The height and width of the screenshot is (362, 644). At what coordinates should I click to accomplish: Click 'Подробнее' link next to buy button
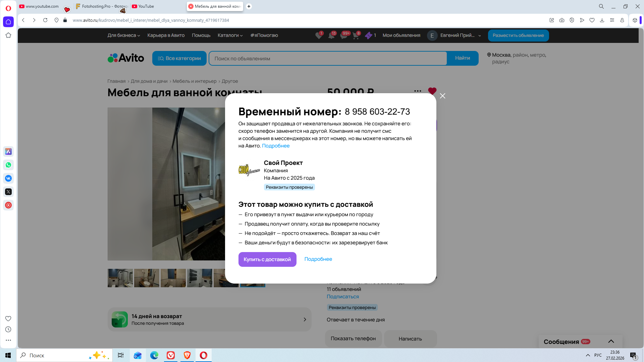pos(318,259)
